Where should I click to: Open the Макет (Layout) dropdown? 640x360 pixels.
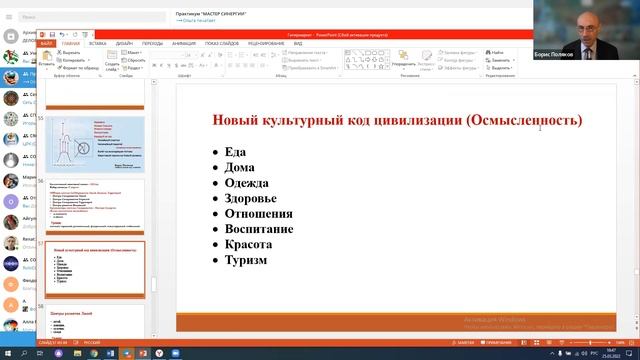(x=131, y=53)
